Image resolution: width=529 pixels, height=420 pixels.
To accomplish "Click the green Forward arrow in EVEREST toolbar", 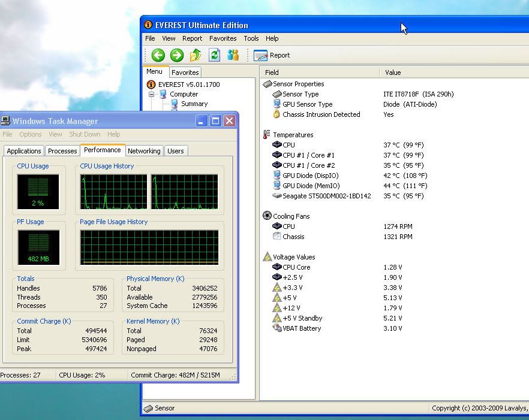I will point(177,55).
